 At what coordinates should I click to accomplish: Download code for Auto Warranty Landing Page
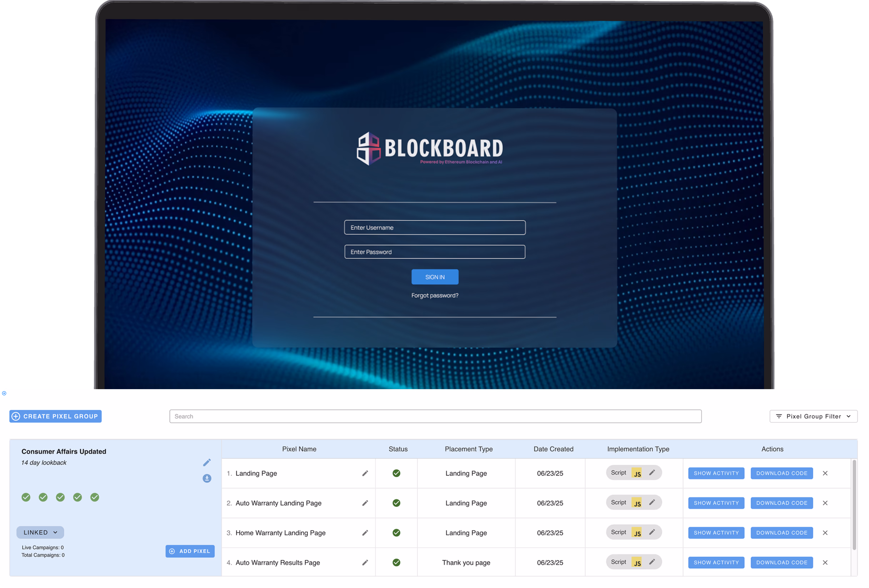(781, 503)
